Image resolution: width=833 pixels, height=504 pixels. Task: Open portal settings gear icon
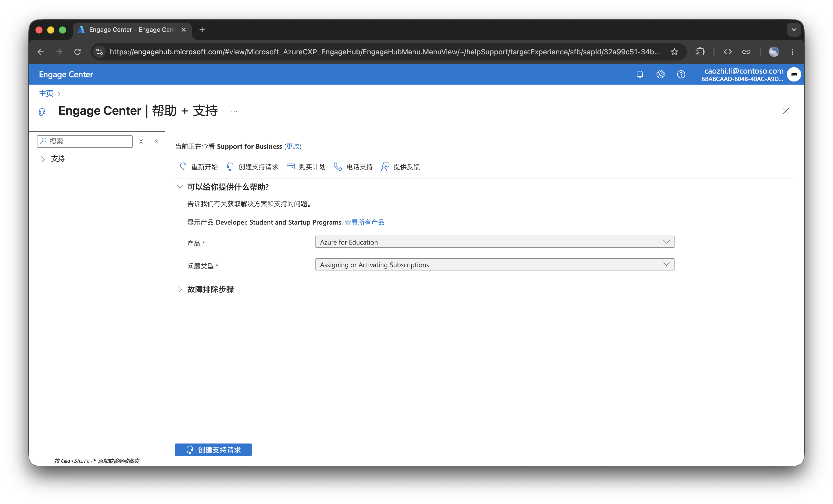click(x=661, y=74)
